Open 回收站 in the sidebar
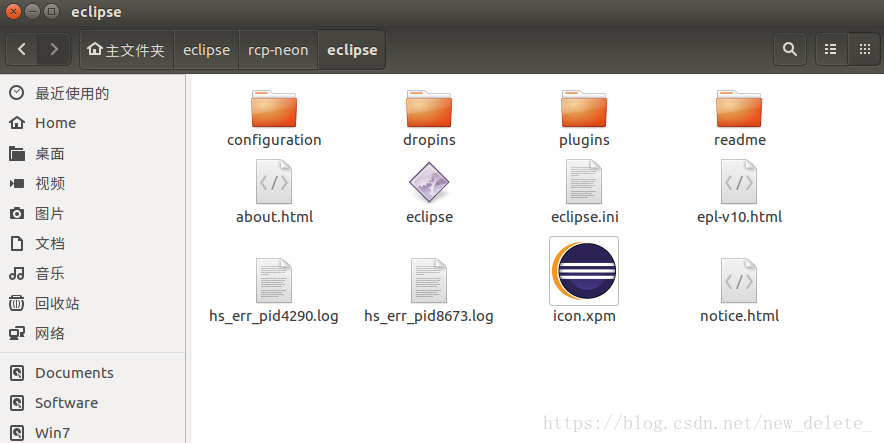 point(92,303)
